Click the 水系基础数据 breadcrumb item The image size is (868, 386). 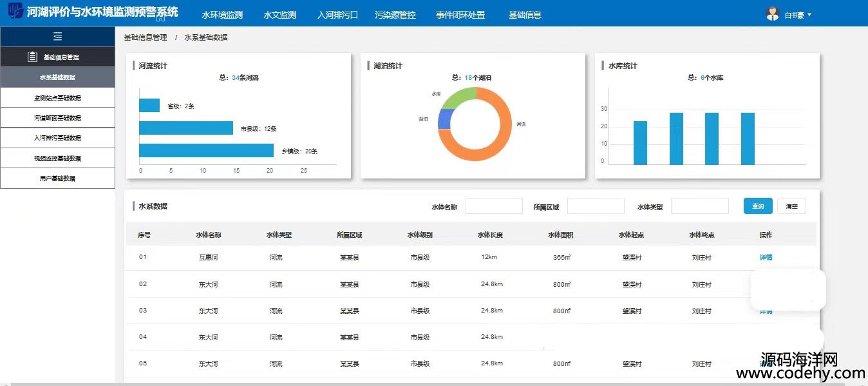(x=206, y=37)
